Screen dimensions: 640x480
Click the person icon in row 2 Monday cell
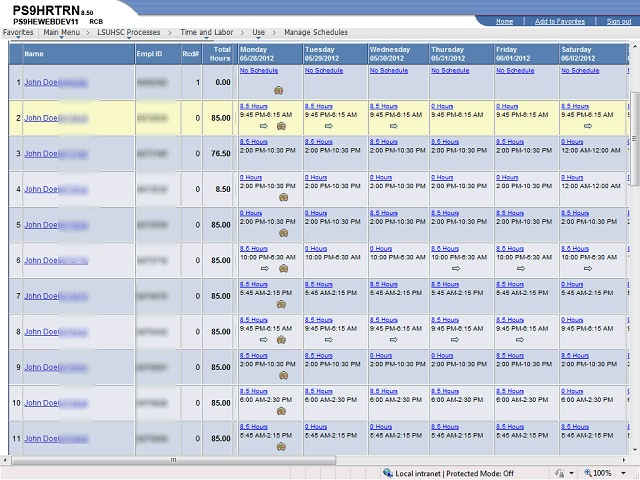[x=281, y=126]
